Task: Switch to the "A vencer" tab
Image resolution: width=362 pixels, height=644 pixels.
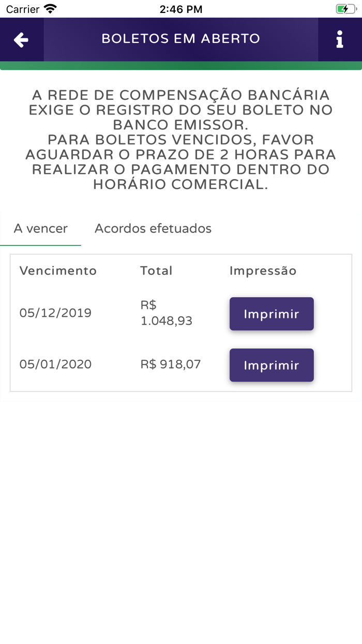Action: (x=41, y=229)
